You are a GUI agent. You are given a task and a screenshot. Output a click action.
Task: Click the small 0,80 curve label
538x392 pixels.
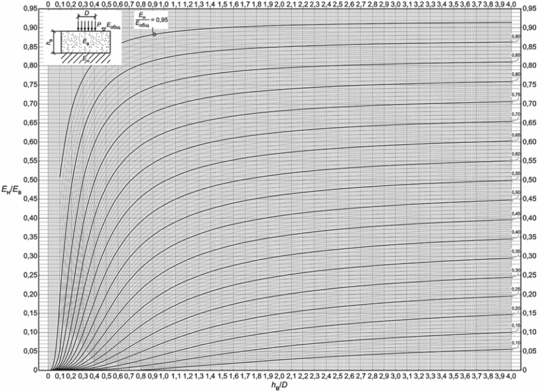[x=516, y=74]
